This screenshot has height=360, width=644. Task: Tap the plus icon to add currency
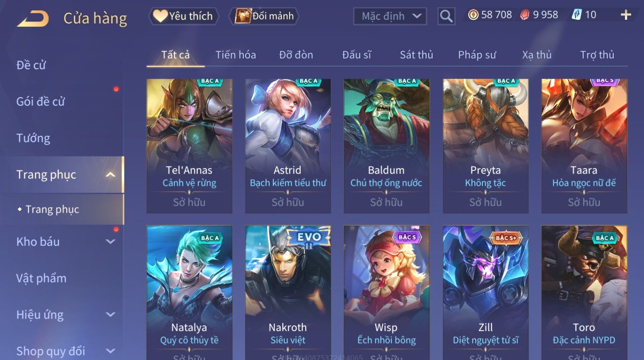tap(626, 15)
